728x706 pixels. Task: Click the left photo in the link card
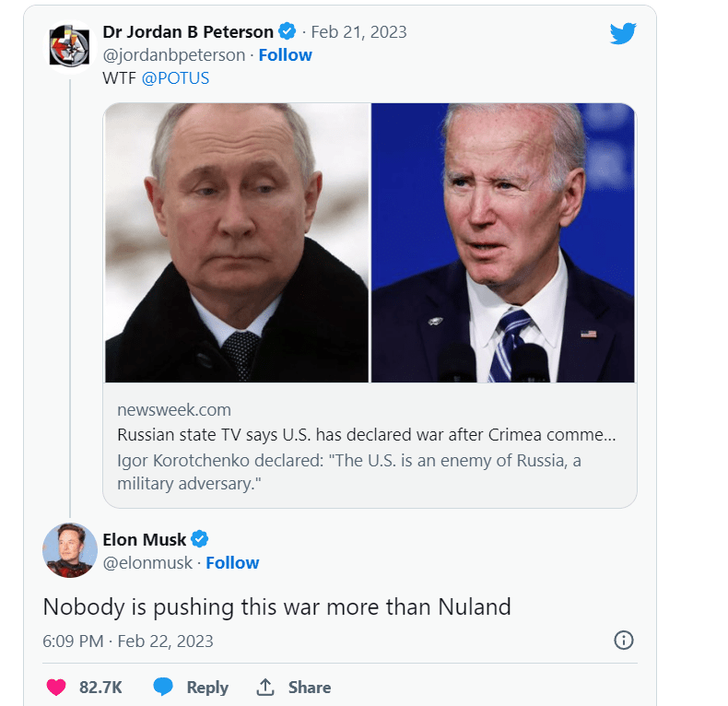click(236, 242)
